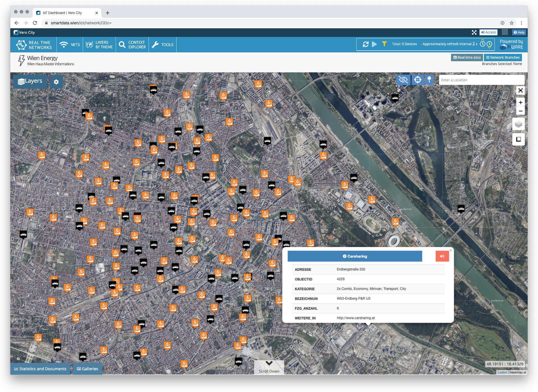Open Real Time Networks menu
Image resolution: width=538 pixels, height=392 pixels.
pos(34,45)
